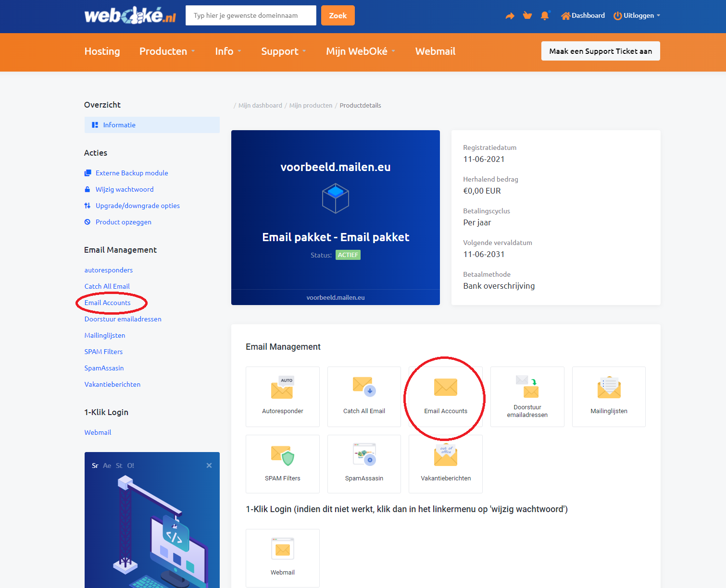Viewport: 726px width, 588px height.
Task: Open the Vakantieberichten out-of-office tile
Action: [x=445, y=464]
